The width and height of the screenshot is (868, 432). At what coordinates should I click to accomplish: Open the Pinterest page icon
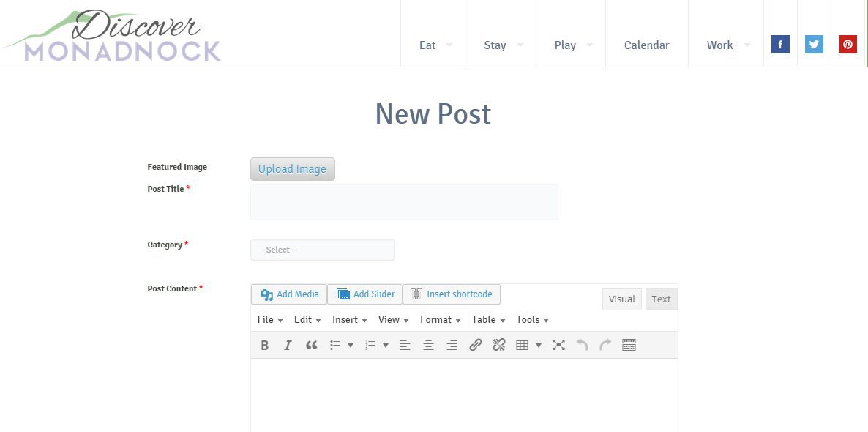[x=848, y=45]
